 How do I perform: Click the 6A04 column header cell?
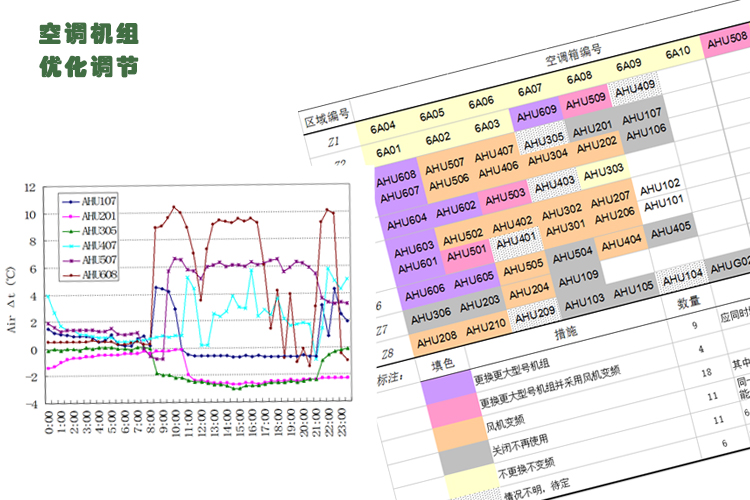point(384,128)
